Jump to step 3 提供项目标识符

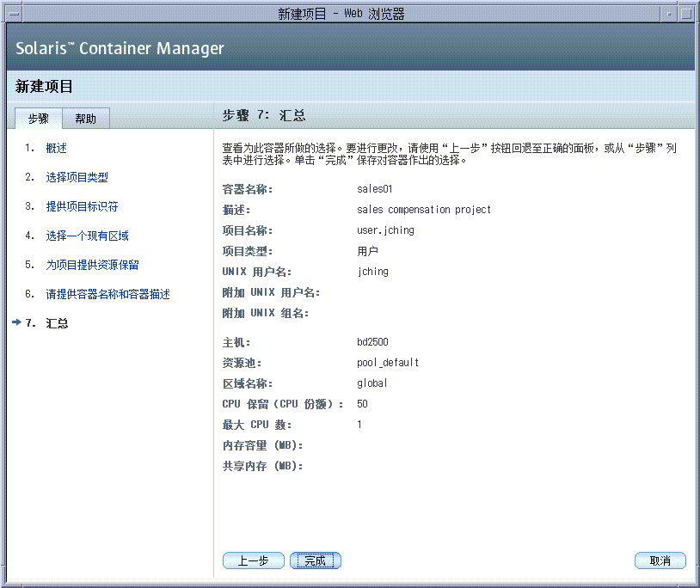pyautogui.click(x=82, y=206)
